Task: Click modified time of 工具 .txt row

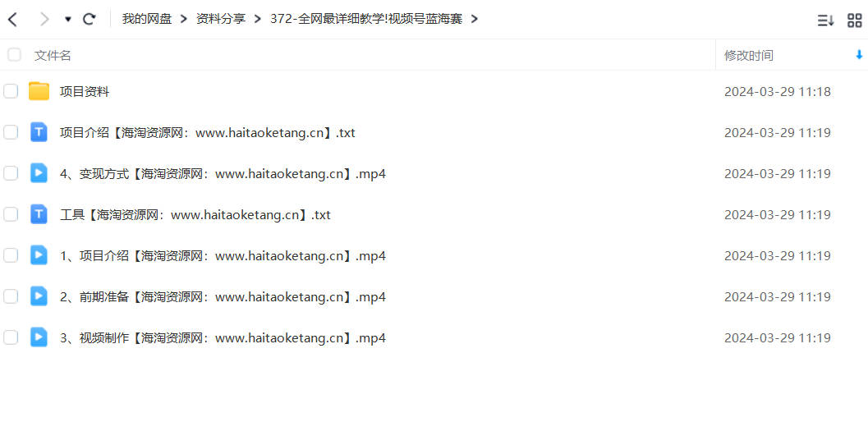Action: pyautogui.click(x=777, y=214)
